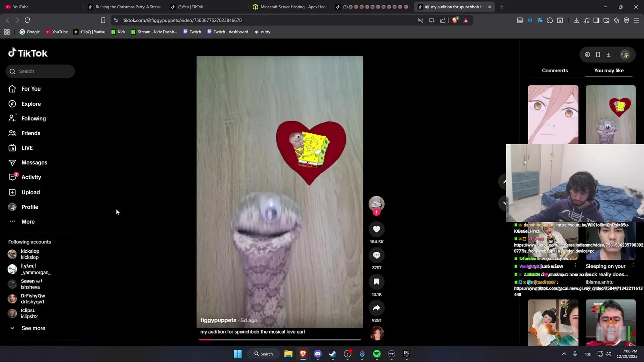Open Steam from the taskbar

click(333, 354)
